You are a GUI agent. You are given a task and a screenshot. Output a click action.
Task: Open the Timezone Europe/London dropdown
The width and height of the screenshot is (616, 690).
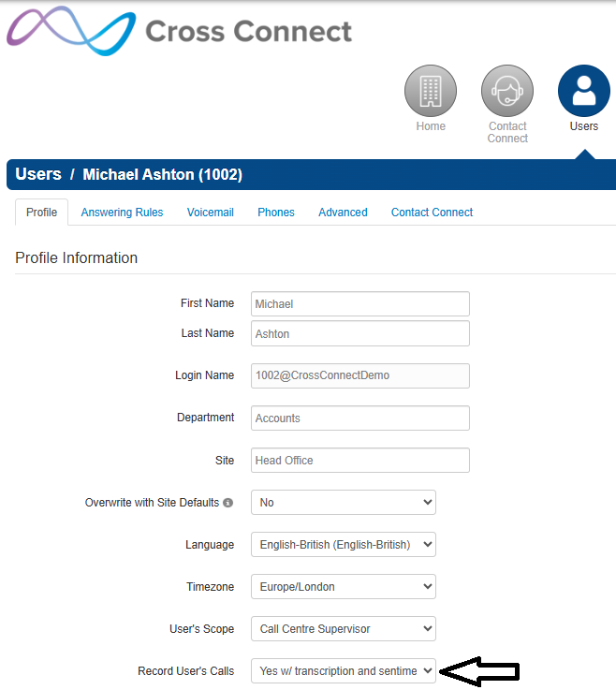pos(344,587)
